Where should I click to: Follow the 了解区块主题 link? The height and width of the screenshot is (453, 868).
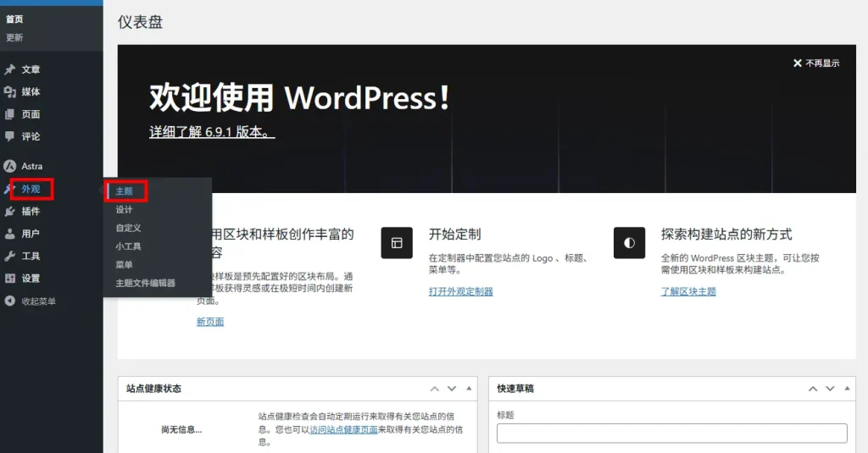click(688, 291)
